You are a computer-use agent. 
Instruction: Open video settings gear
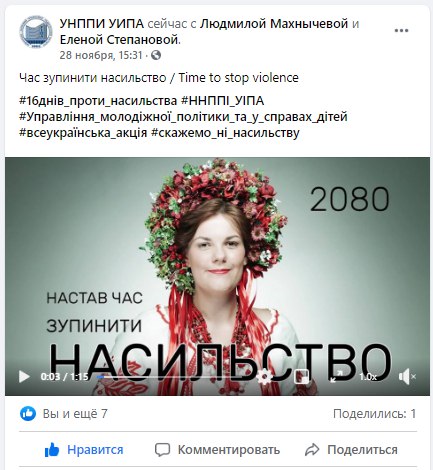tap(265, 377)
